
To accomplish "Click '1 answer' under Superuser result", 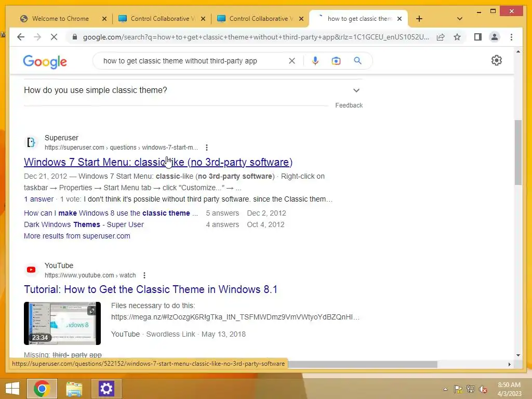I will (x=38, y=199).
